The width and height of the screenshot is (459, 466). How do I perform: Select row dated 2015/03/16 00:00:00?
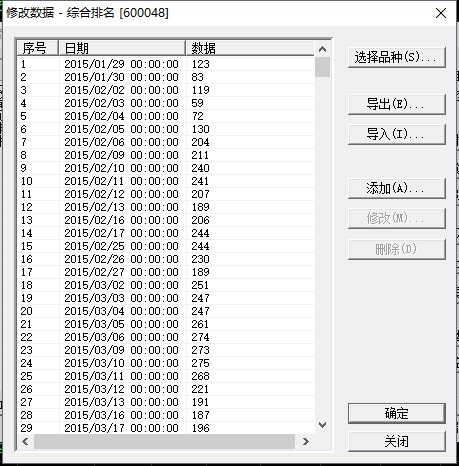click(x=166, y=415)
